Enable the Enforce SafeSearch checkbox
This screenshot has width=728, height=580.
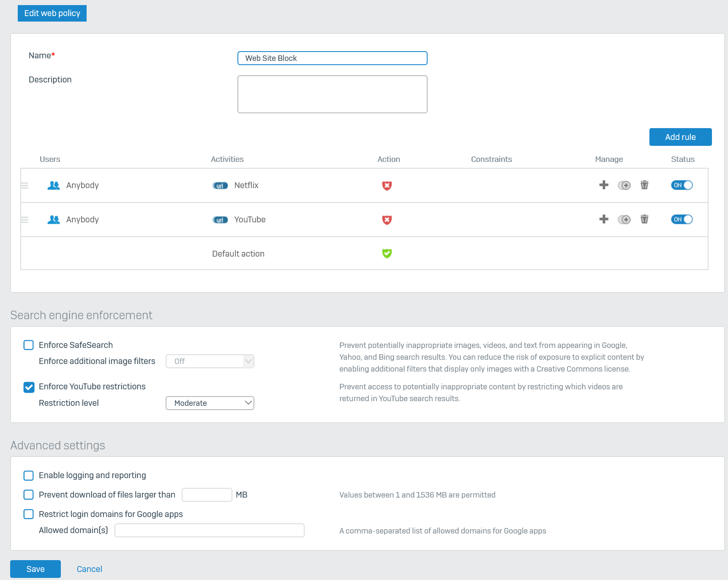coord(29,345)
